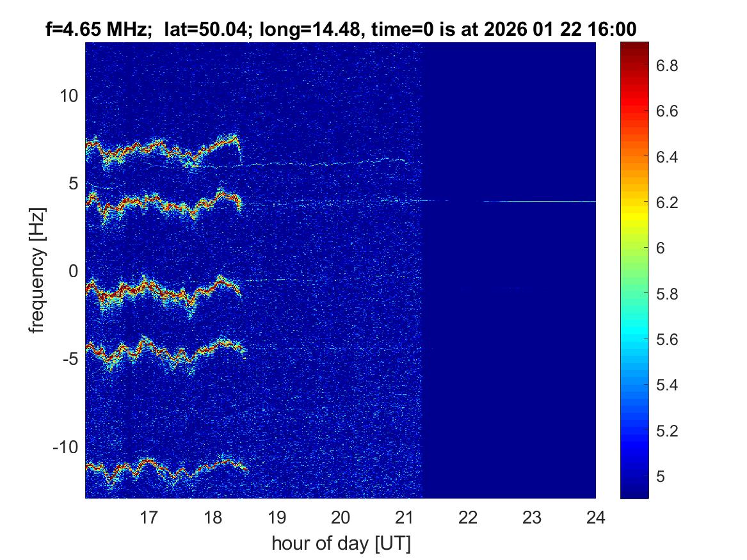
Task: Click the 24 hour tick label
Action: point(595,516)
